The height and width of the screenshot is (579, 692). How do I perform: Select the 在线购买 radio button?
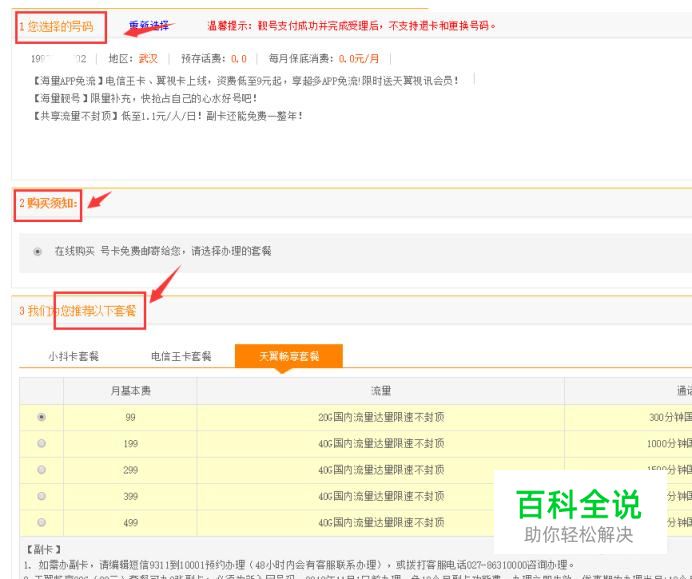[38, 252]
